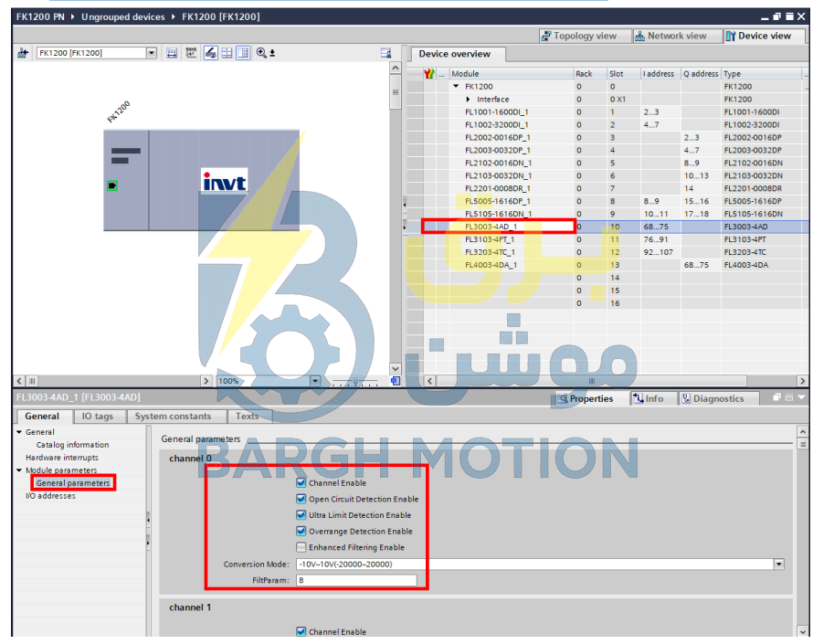
Task: Float the inspector window icon
Action: click(777, 397)
